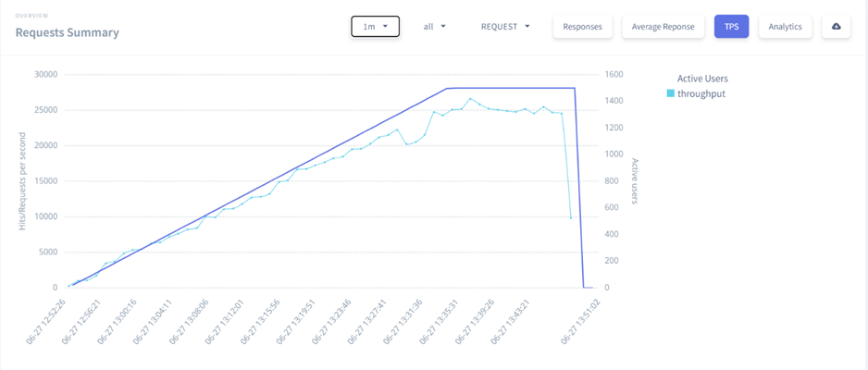Viewport: 868px width, 370px height.
Task: Open the REQUEST type dropdown
Action: coord(505,27)
